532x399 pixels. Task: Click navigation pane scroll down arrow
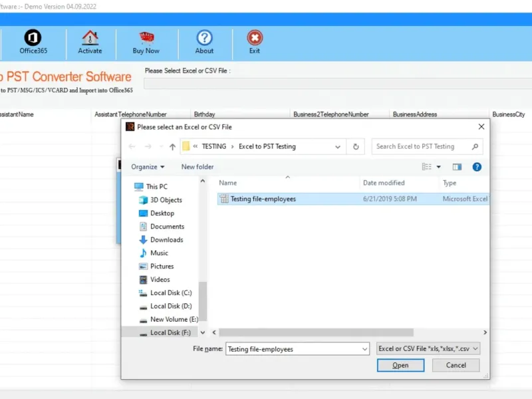pos(203,332)
